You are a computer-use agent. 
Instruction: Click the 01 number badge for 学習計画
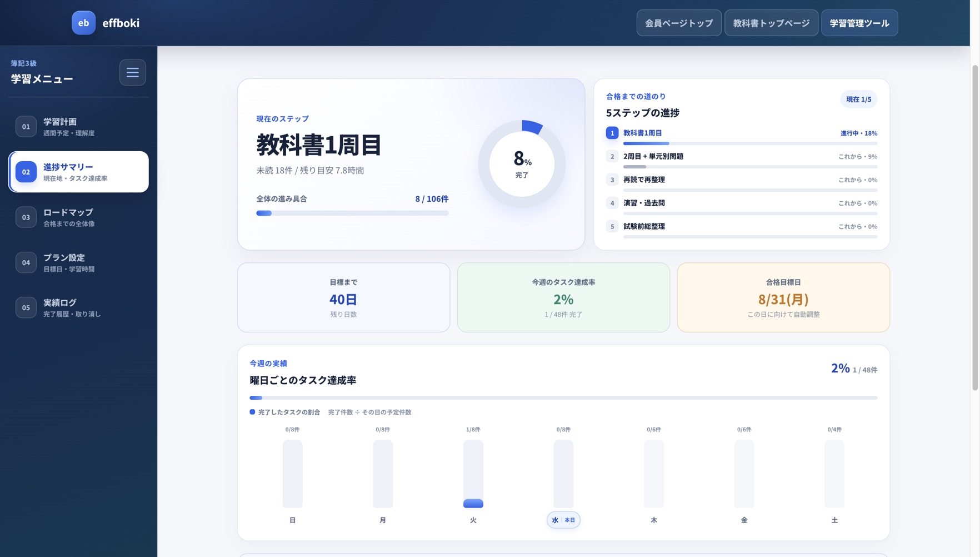[x=26, y=127]
